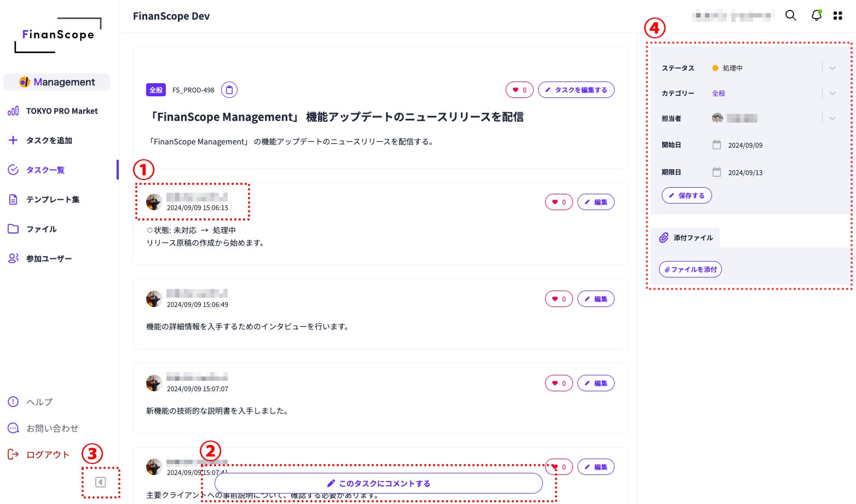Viewport: 856px width, 504px height.
Task: Expand the 担当者 dropdown chevron
Action: click(832, 118)
